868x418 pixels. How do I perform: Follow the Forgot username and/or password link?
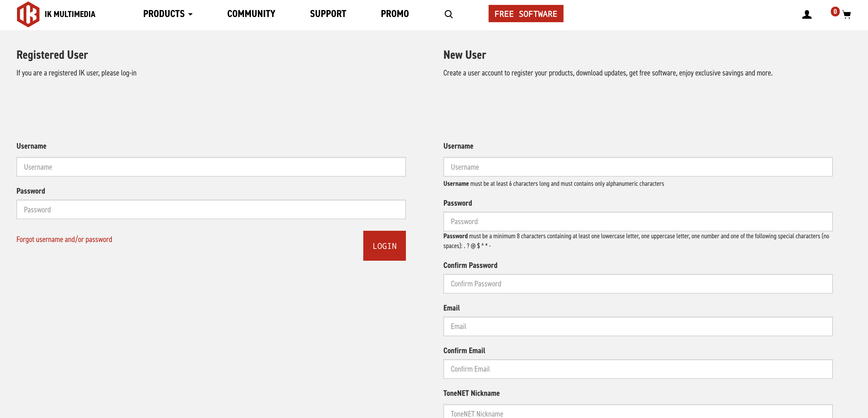[64, 239]
